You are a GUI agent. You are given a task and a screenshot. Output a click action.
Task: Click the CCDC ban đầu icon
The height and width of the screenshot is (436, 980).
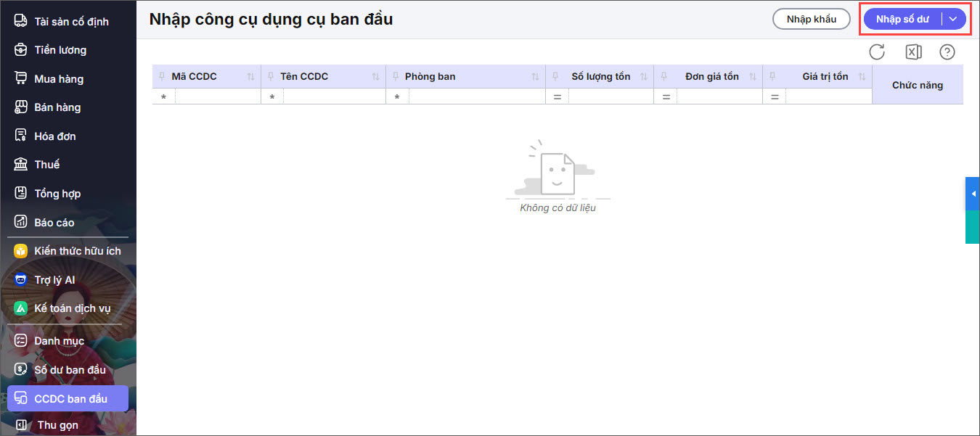(x=21, y=398)
